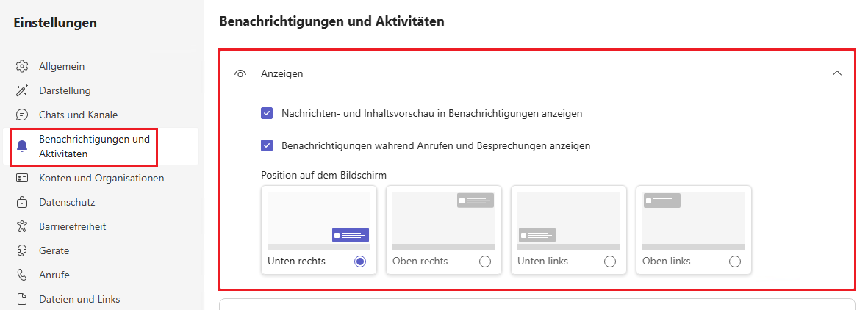Click the Allgemein gear icon
The height and width of the screenshot is (310, 868).
[22, 67]
